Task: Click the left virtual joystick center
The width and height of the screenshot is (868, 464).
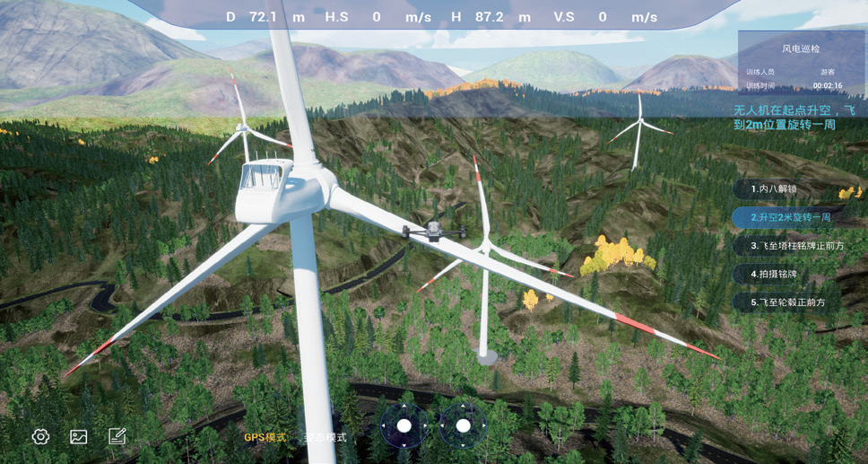Action: [404, 425]
